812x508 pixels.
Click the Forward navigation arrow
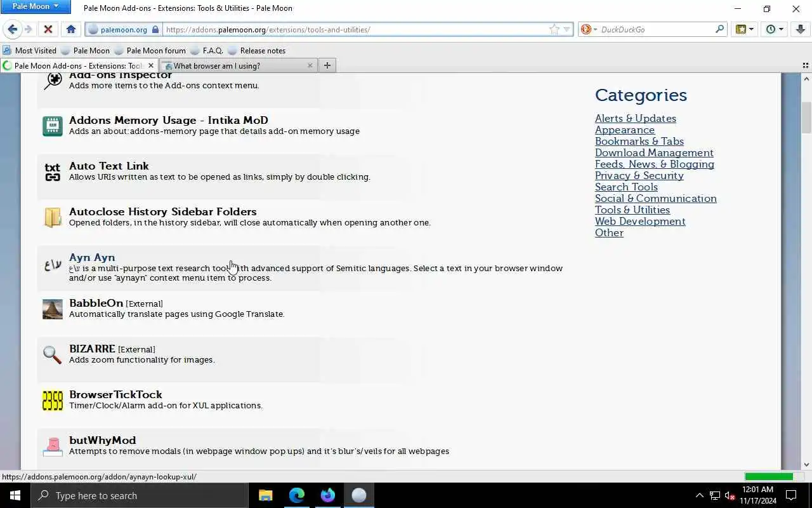click(28, 29)
